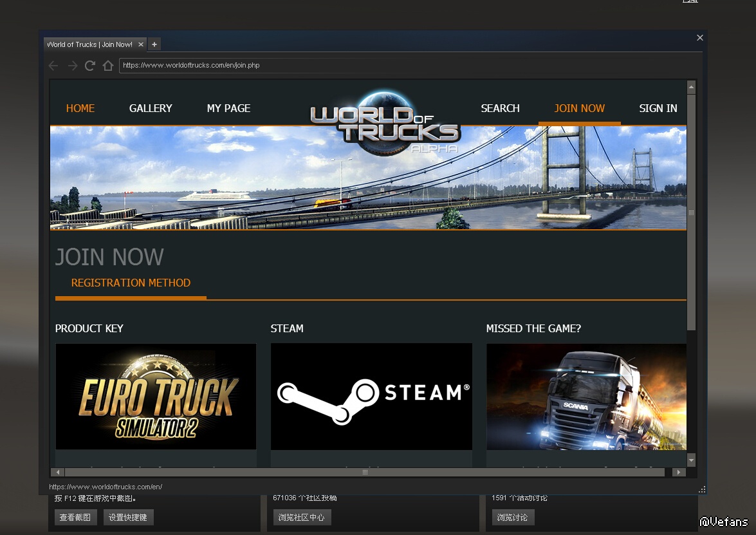Open the HOME menu item
Viewport: 756px width, 535px height.
coord(80,108)
